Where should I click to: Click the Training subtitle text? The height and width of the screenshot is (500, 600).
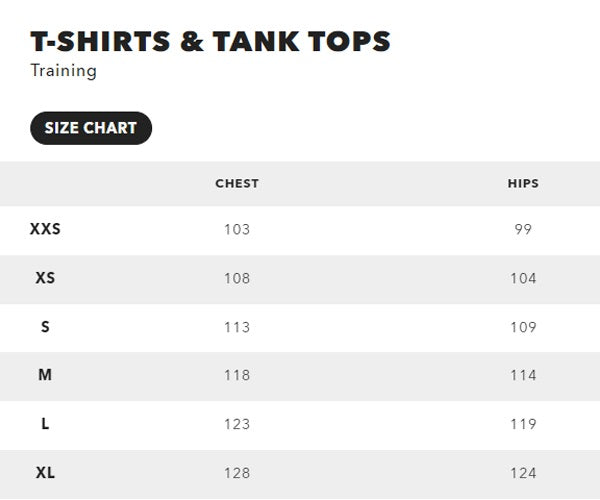[64, 71]
